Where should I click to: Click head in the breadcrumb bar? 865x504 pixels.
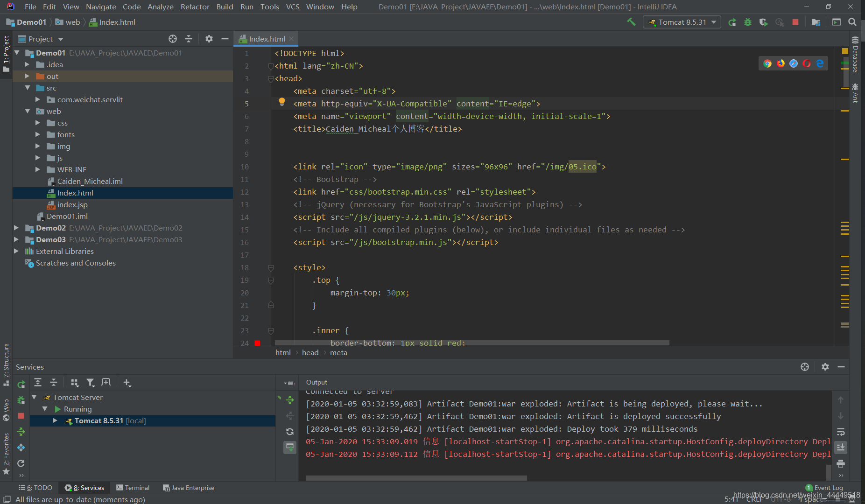coord(310,352)
